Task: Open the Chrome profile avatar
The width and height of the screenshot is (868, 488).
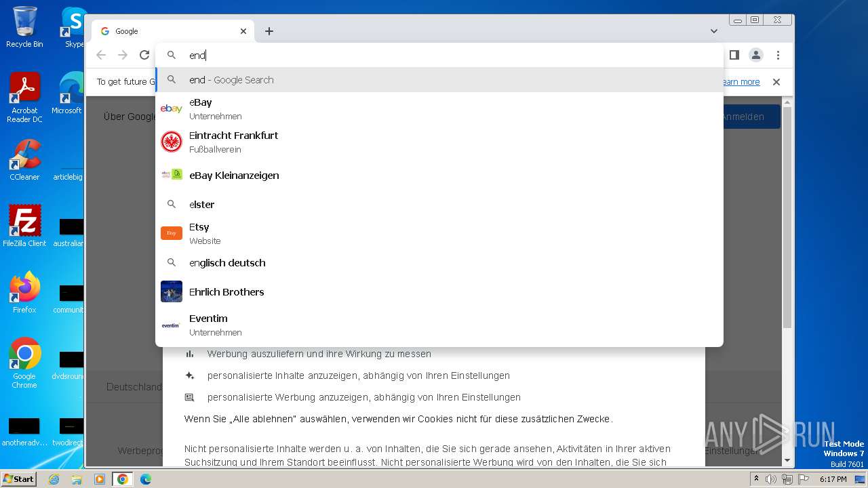Action: pos(756,55)
